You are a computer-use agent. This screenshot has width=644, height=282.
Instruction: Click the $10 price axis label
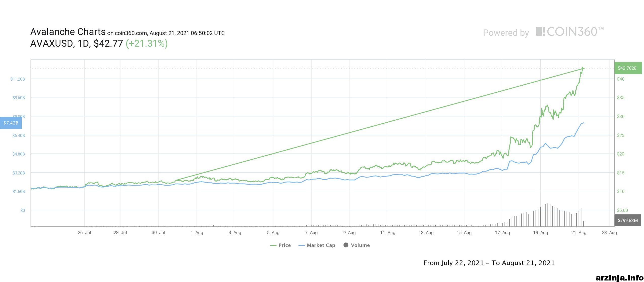pyautogui.click(x=621, y=192)
